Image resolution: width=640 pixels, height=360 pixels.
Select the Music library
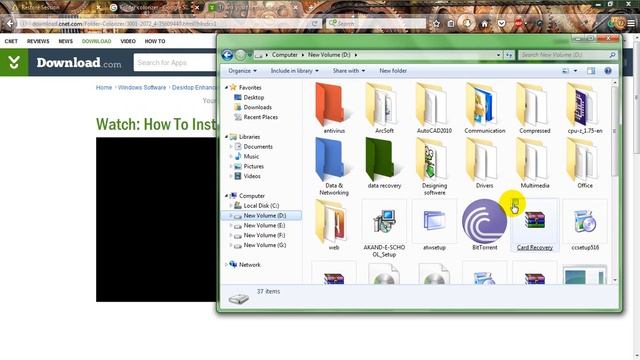click(x=251, y=156)
